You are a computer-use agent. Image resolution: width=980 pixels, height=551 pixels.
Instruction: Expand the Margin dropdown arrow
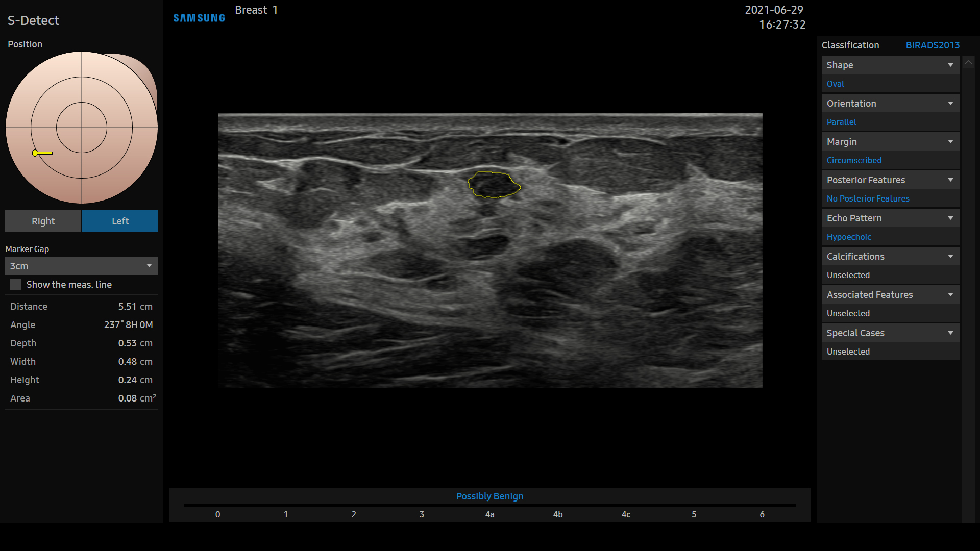pyautogui.click(x=950, y=142)
